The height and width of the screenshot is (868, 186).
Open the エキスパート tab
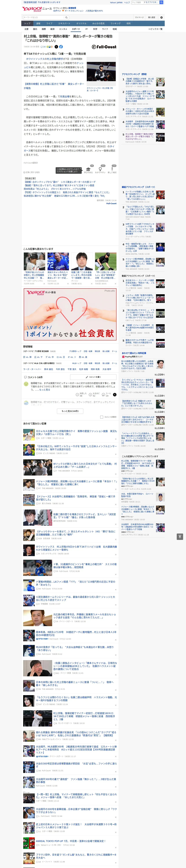pos(64,24)
